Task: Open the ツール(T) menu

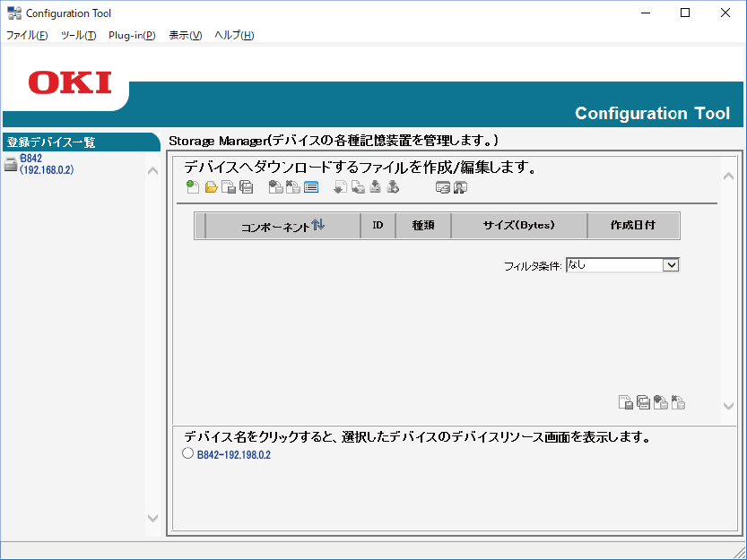Action: pyautogui.click(x=79, y=35)
